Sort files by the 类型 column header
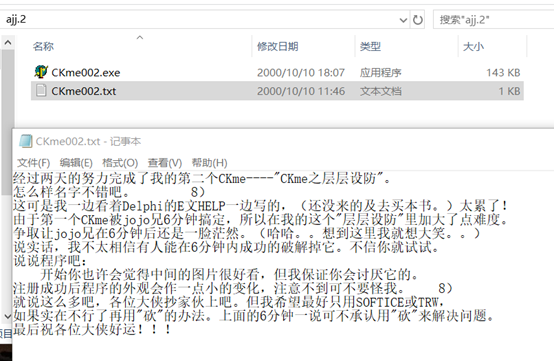The width and height of the screenshot is (554, 361). point(370,46)
